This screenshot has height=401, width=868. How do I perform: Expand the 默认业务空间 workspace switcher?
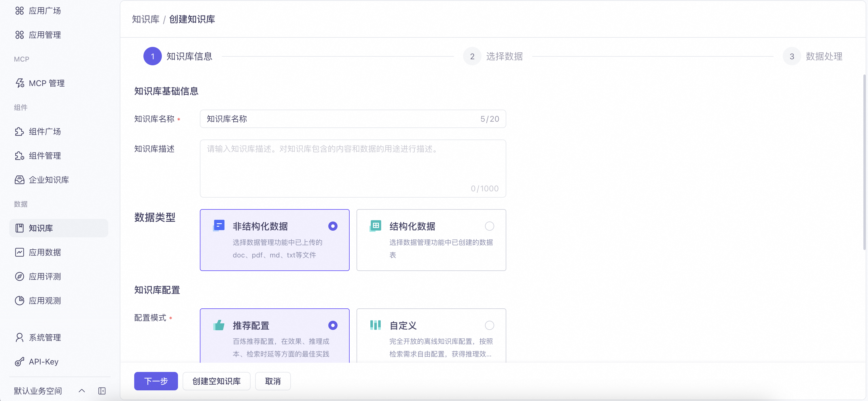click(x=82, y=391)
